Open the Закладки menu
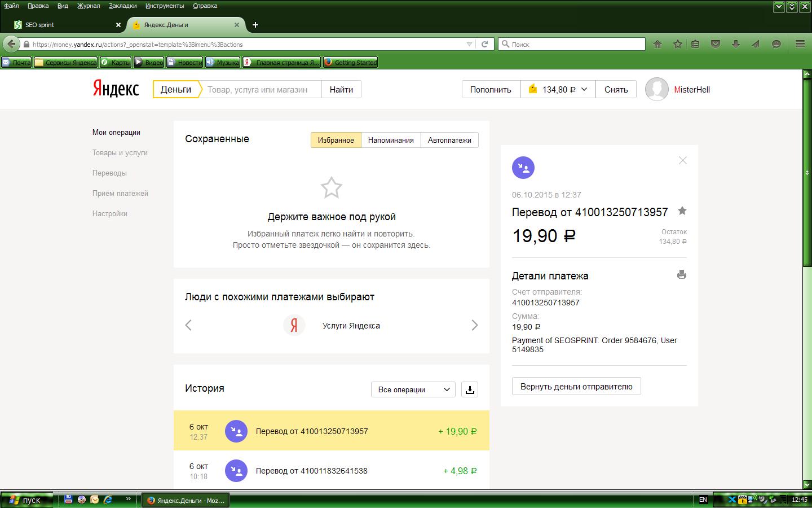The image size is (812, 508). coord(123,6)
